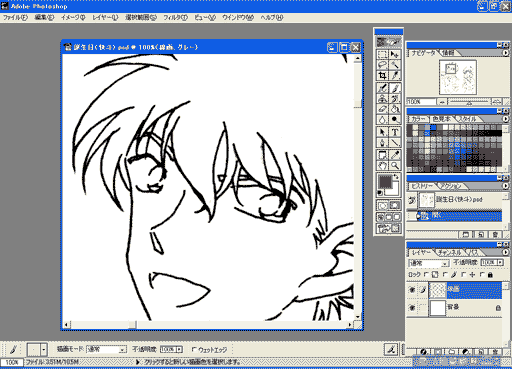Select the Hand tool

tap(382, 166)
